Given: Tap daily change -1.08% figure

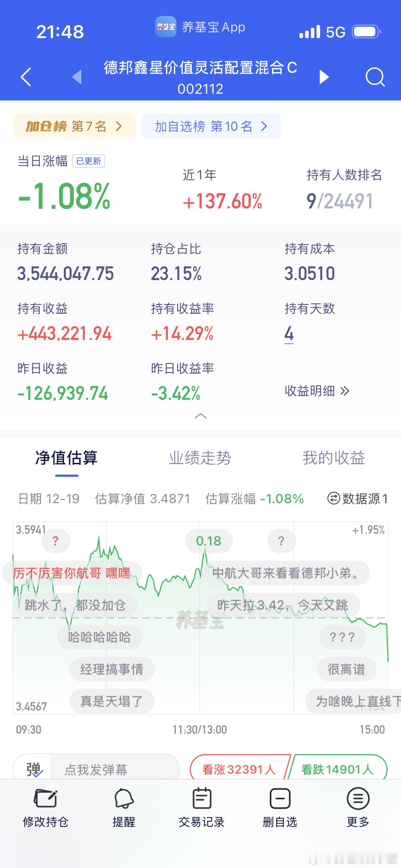Looking at the screenshot, I should click(x=65, y=196).
